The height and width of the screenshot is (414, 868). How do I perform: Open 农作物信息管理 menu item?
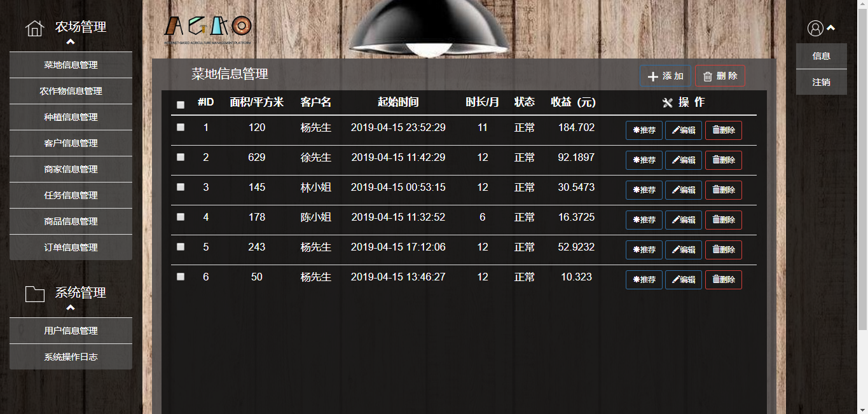point(71,91)
